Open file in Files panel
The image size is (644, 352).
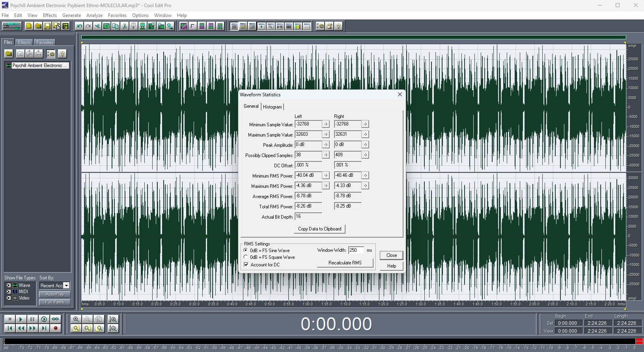coord(9,54)
